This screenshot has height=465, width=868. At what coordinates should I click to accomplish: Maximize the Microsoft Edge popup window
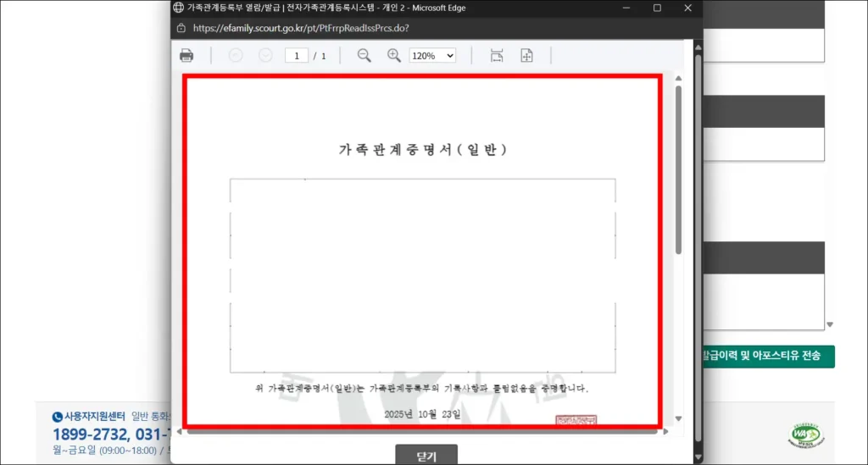coord(657,8)
